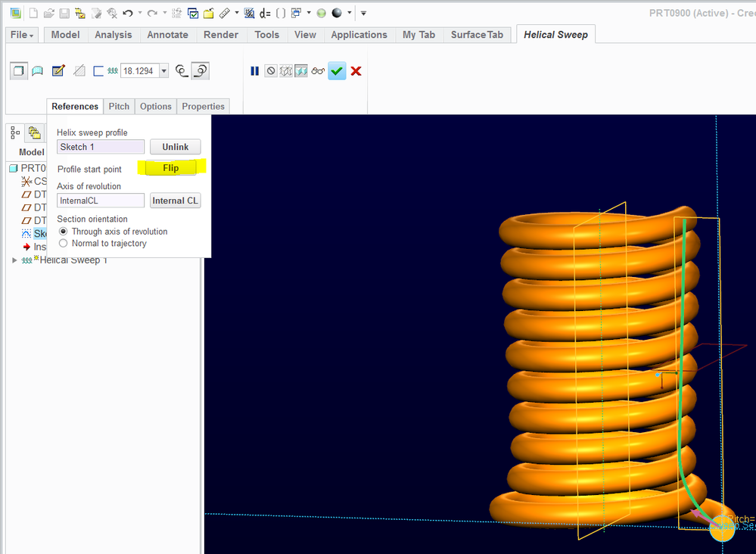Image resolution: width=756 pixels, height=554 pixels.
Task: Open the File menu dropdown
Action: [x=21, y=35]
